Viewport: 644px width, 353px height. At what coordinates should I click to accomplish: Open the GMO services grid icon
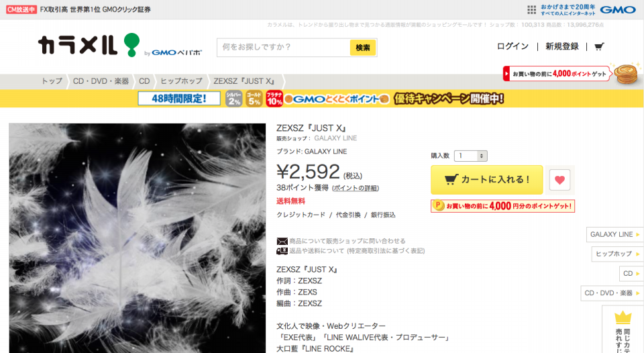pos(531,10)
